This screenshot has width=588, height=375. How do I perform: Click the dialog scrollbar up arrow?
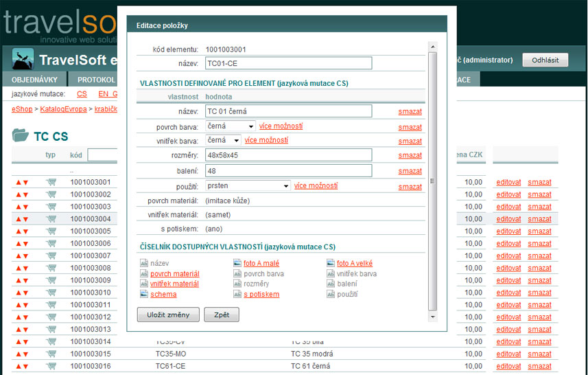pos(433,47)
